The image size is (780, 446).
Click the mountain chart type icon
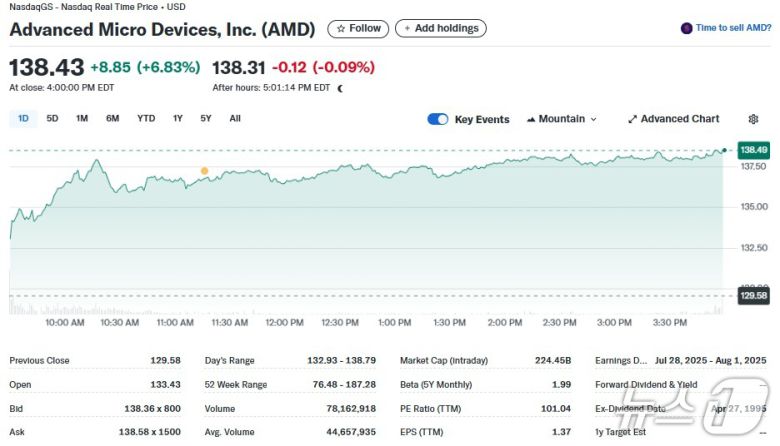(531, 119)
